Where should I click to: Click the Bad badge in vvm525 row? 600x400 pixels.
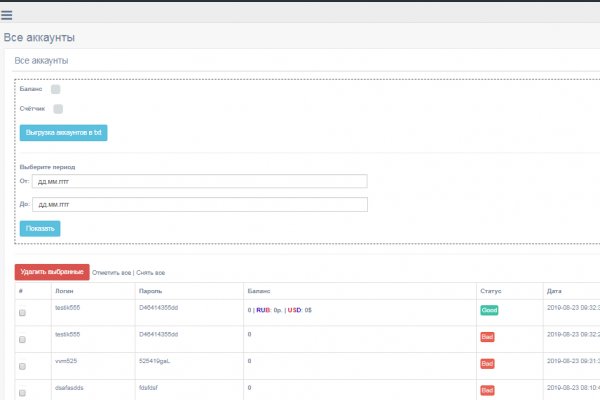(x=487, y=363)
